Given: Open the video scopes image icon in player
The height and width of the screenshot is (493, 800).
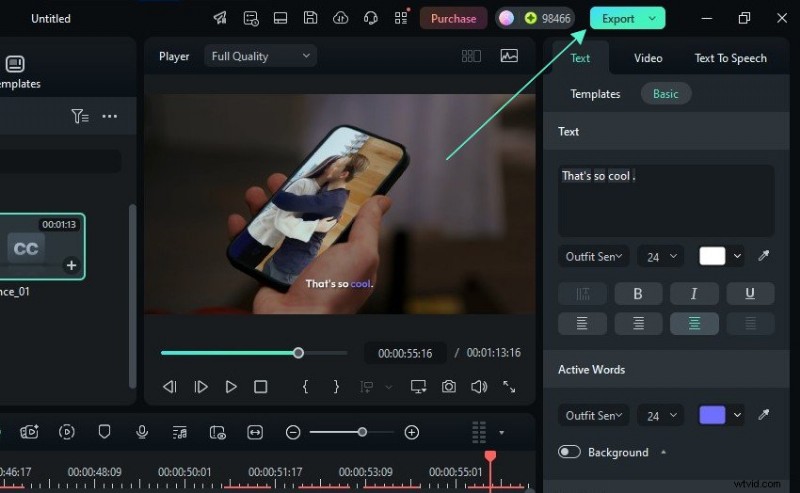Looking at the screenshot, I should [x=509, y=56].
